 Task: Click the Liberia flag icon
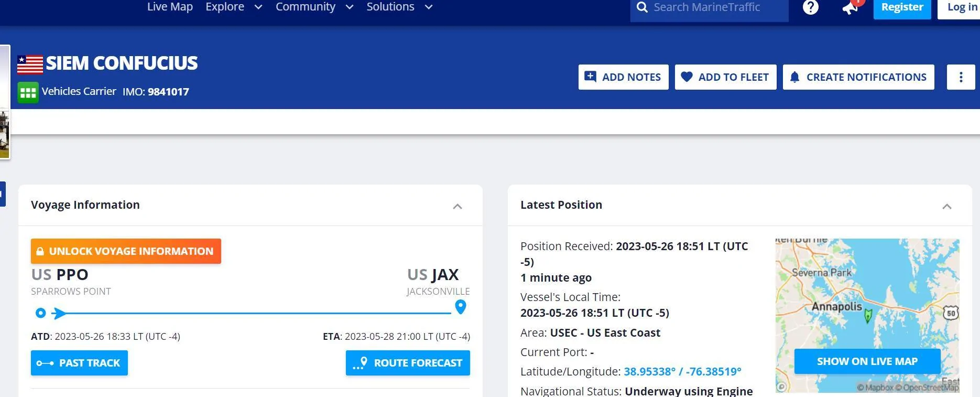point(30,65)
